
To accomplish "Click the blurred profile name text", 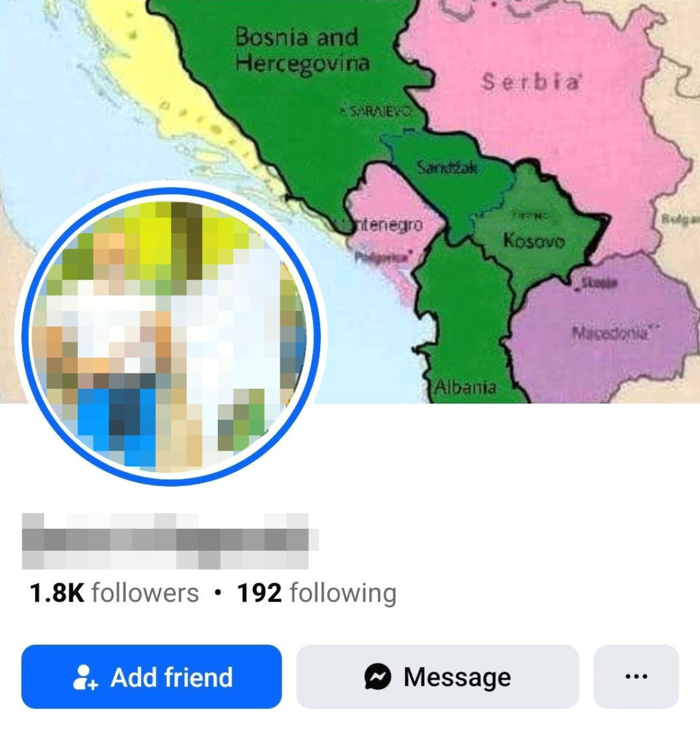I will pyautogui.click(x=166, y=542).
